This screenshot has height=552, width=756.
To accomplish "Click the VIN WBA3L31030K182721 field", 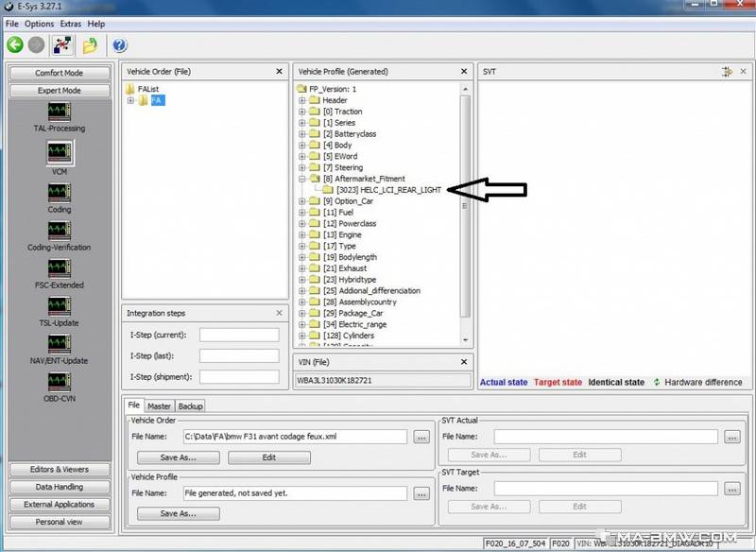I will coord(383,380).
